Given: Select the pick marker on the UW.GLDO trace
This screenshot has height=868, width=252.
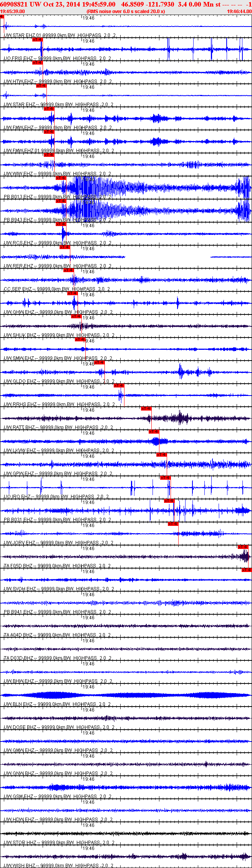Looking at the screenshot, I should (99, 362).
